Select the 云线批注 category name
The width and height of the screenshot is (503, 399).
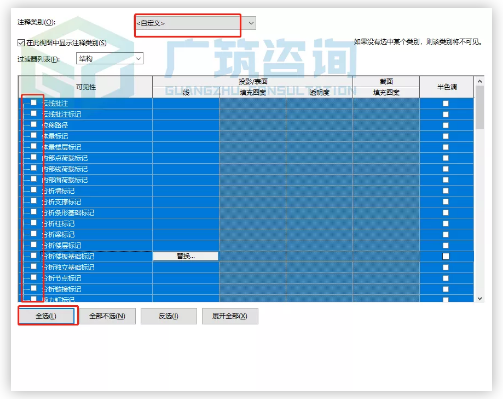pos(55,103)
